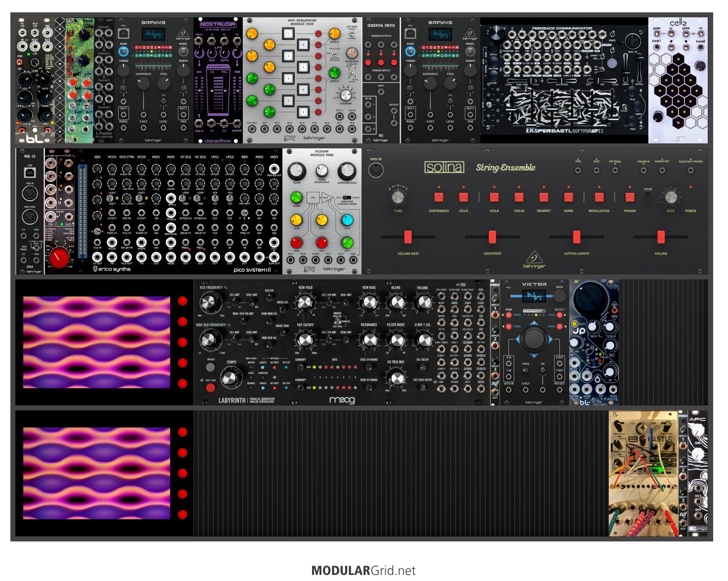This screenshot has height=581, width=728.
Task: Toggle the Cello voice on the Solina
Action: pos(463,198)
